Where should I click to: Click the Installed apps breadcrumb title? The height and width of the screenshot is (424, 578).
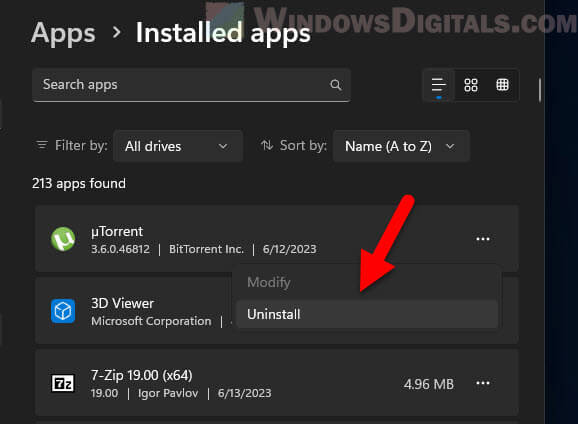pos(223,33)
